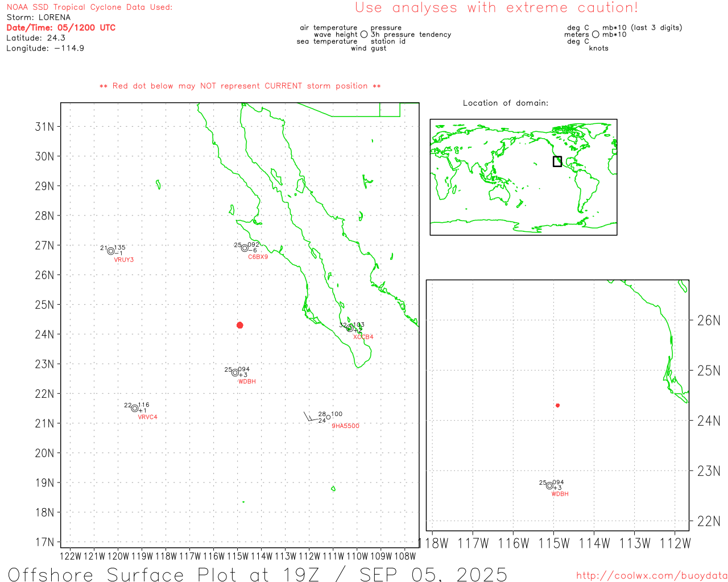Click the 24N latitude label on main map
Screen dimensions: 728x582
tap(45, 334)
